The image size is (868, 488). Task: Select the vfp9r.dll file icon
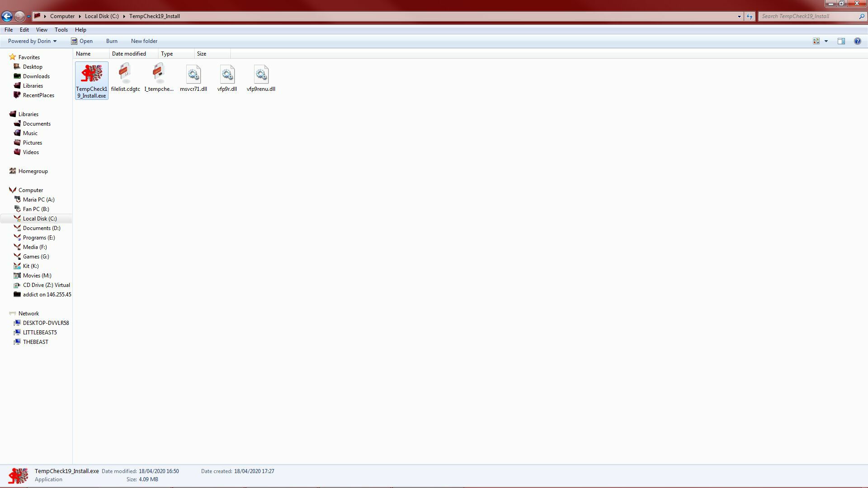[x=227, y=75]
